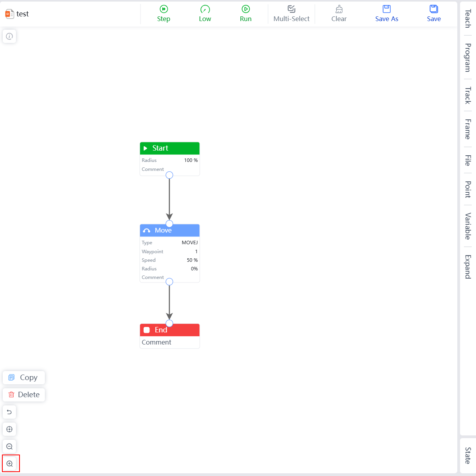The width and height of the screenshot is (476, 476).
Task: Select the red End node
Action: tap(170, 330)
